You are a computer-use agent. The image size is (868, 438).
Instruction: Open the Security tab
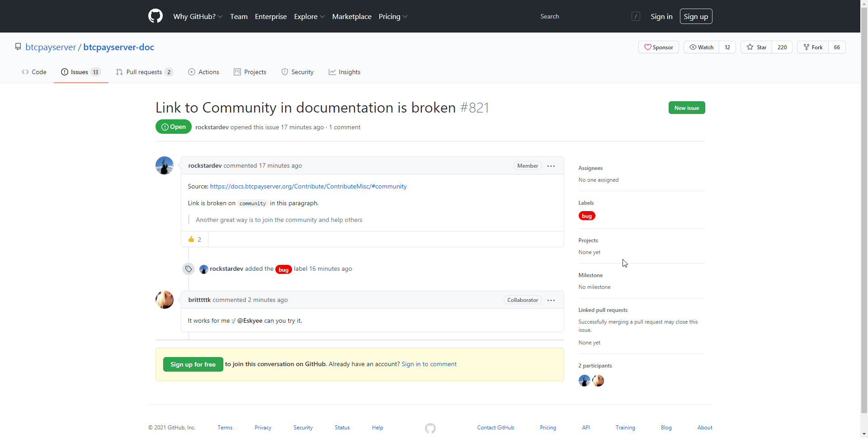tap(297, 72)
